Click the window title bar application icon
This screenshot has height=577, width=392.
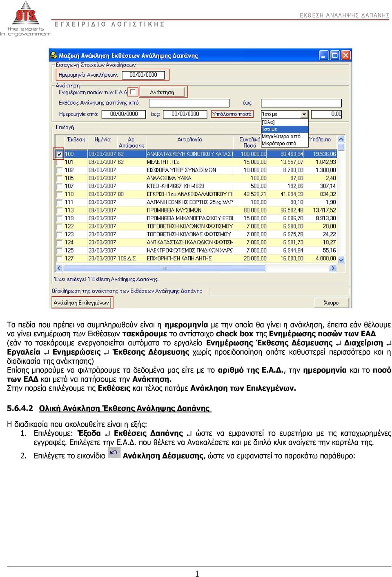tap(53, 56)
